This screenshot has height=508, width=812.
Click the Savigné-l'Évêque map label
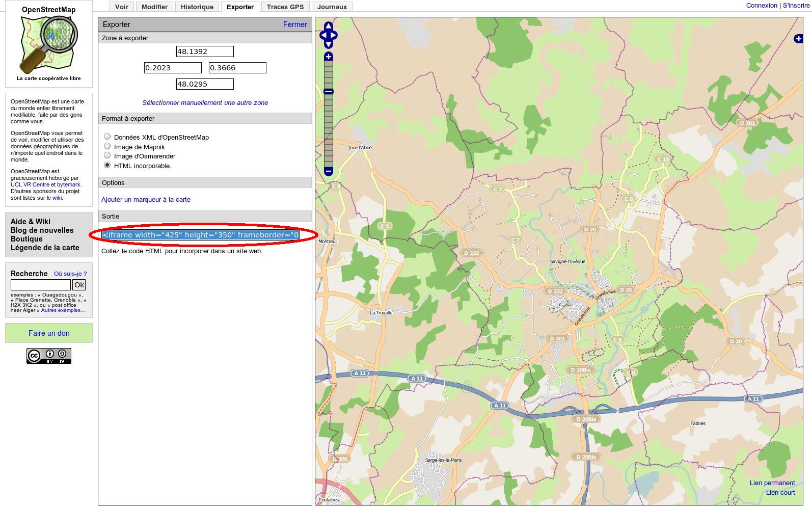[568, 261]
